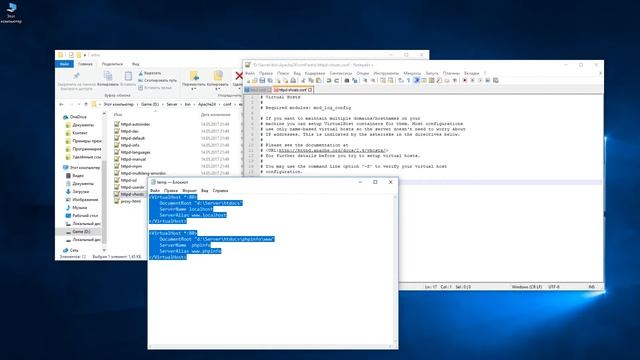Open Плагины menu in Notepad++
The height and width of the screenshot is (360, 640).
(x=451, y=73)
